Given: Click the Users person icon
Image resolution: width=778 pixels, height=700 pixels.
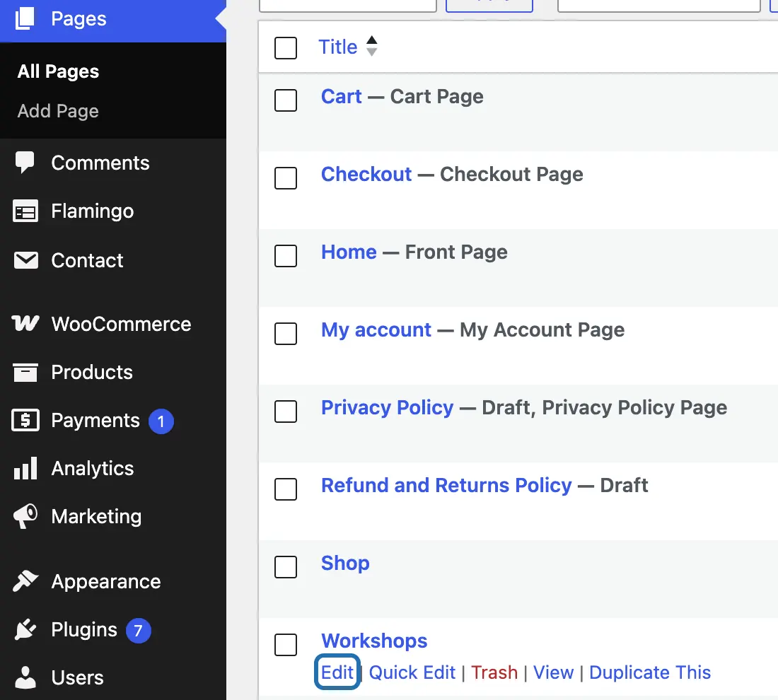Looking at the screenshot, I should tap(25, 677).
